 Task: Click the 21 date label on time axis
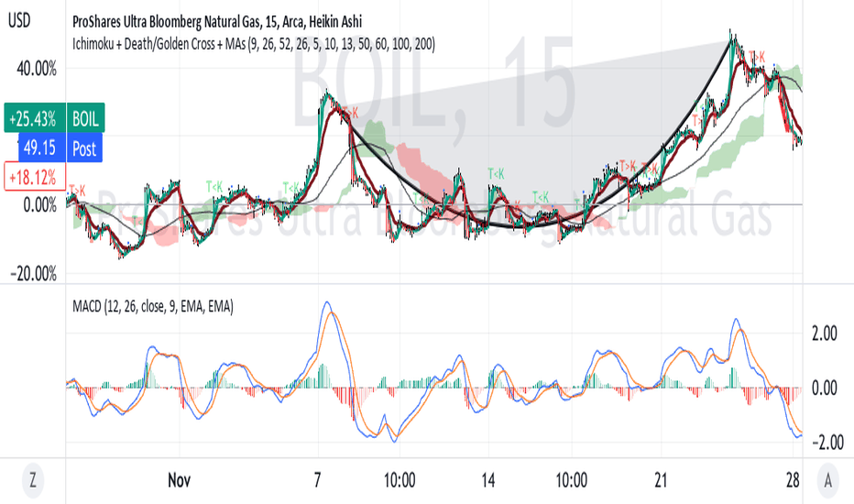pos(661,480)
